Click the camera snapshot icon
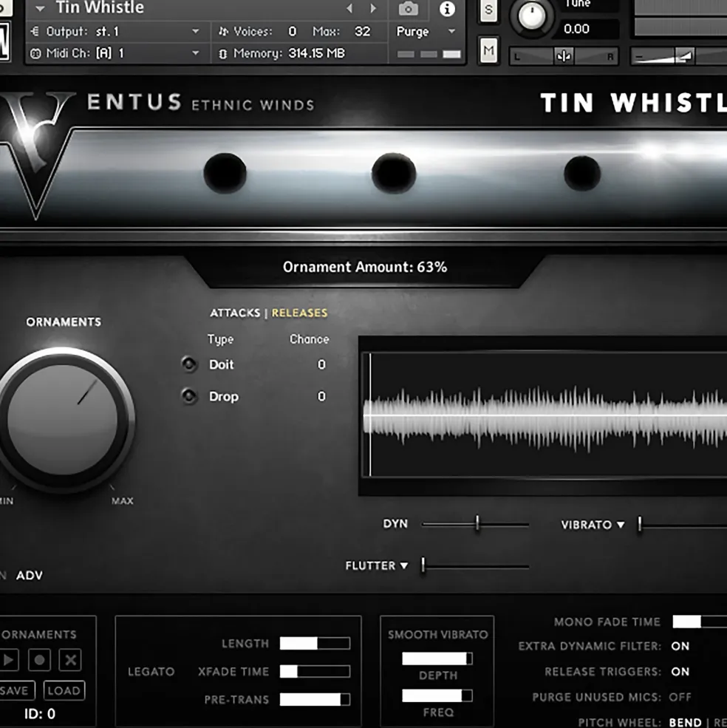 click(408, 8)
